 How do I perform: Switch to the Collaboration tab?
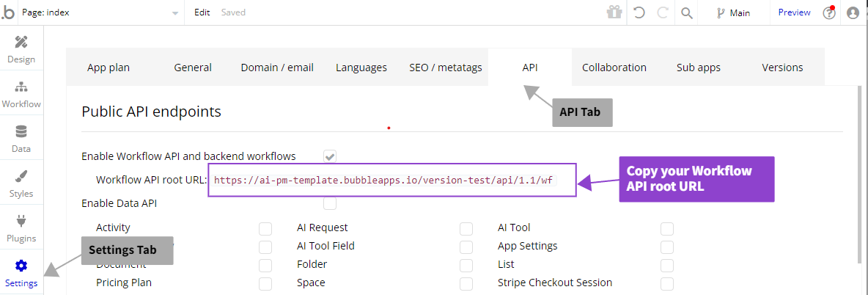[x=614, y=68]
